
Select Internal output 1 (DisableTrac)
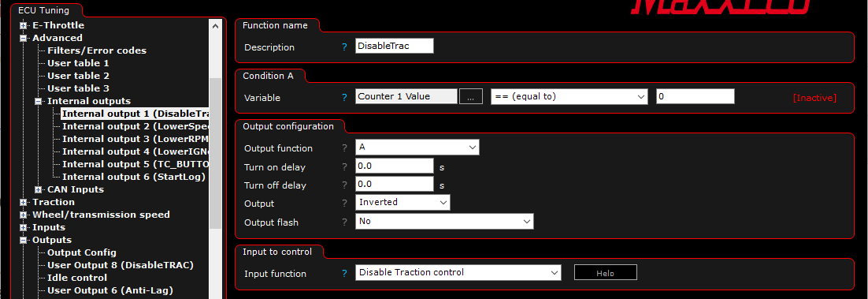point(135,114)
